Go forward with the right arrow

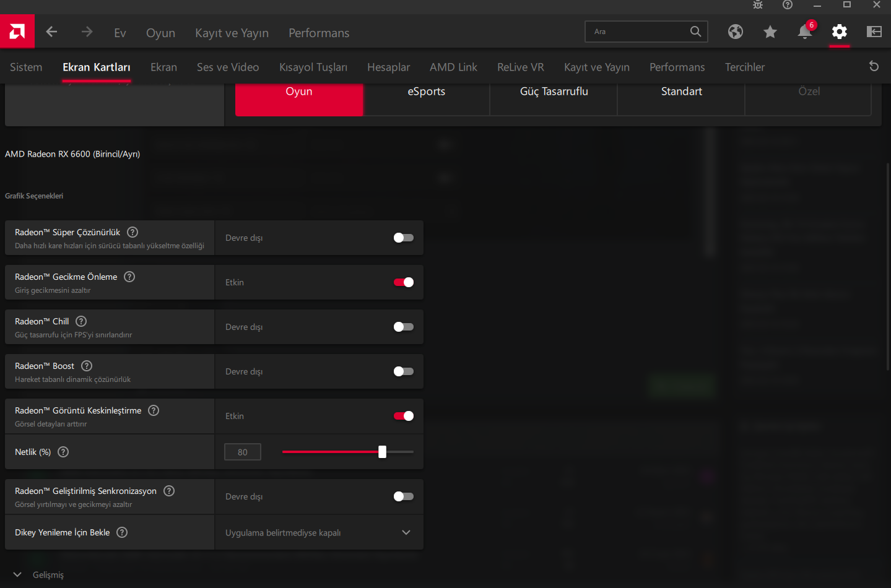coord(87,32)
